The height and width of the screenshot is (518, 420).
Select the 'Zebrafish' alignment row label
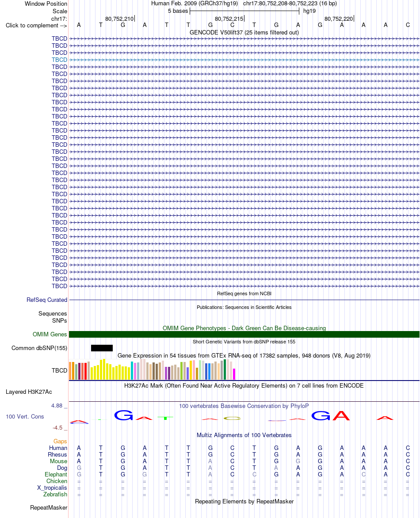(x=55, y=494)
